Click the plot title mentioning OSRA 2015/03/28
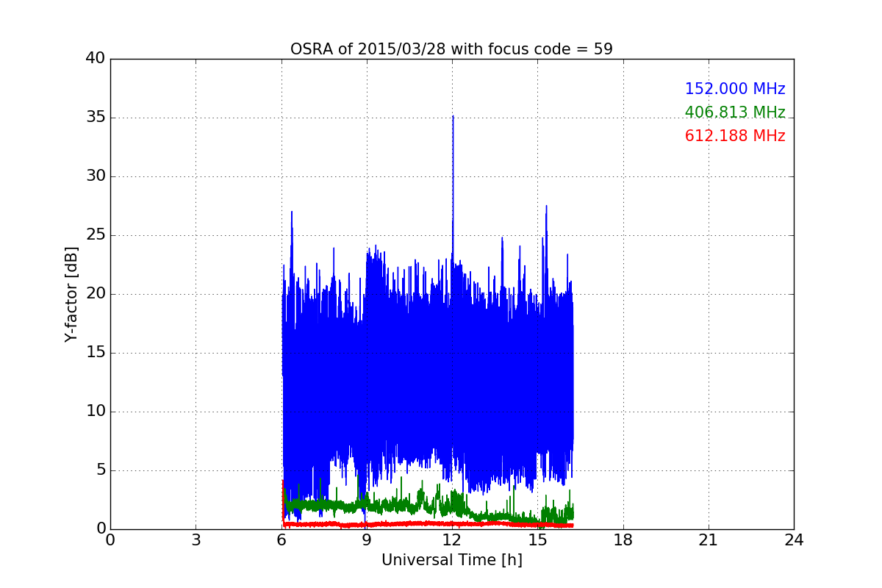The height and width of the screenshot is (588, 882). (x=451, y=49)
